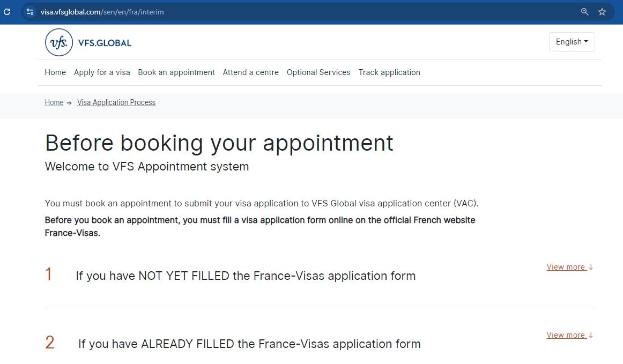Go to Home via the breadcrumb link

tap(54, 102)
